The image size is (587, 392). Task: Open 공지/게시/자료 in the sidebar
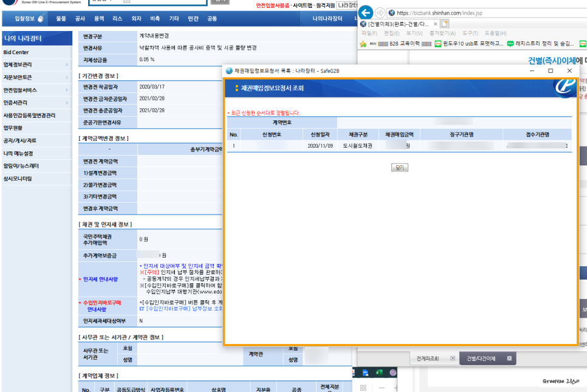coord(20,141)
